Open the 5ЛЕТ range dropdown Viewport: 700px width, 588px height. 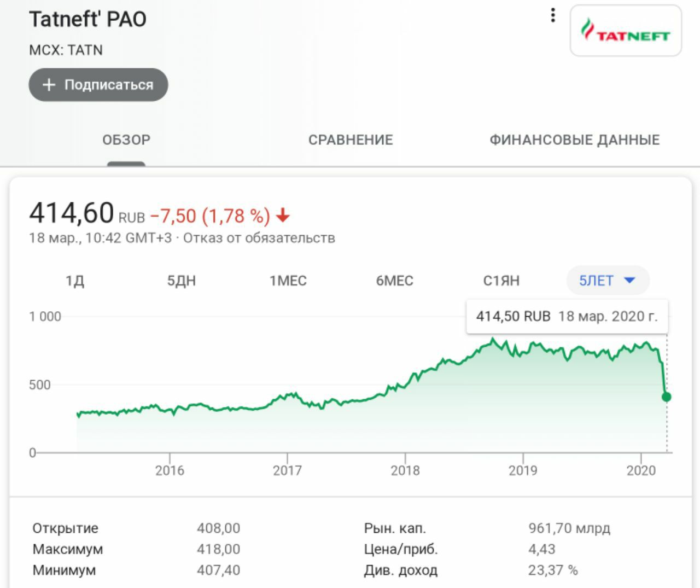point(608,281)
